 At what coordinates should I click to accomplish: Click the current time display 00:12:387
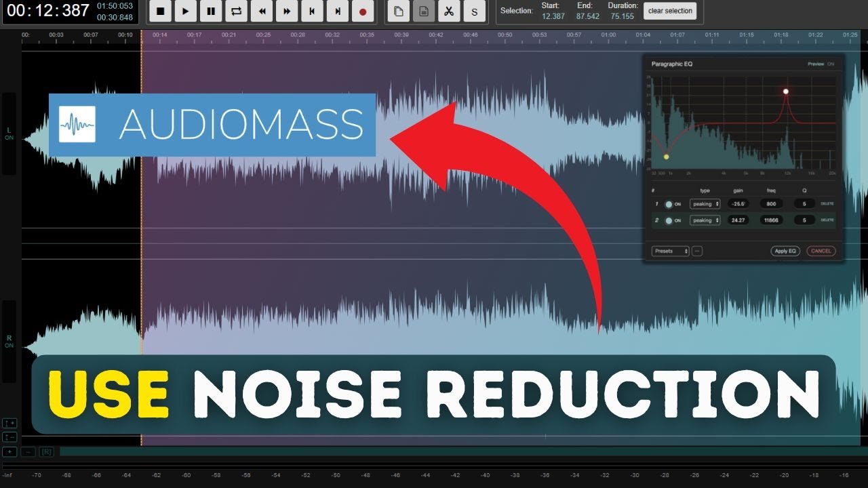(x=47, y=11)
